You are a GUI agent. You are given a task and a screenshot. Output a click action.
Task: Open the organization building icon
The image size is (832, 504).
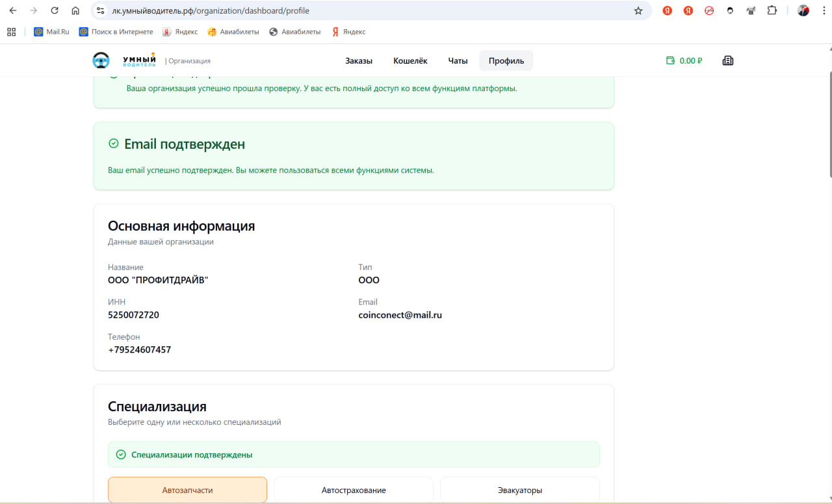[728, 60]
